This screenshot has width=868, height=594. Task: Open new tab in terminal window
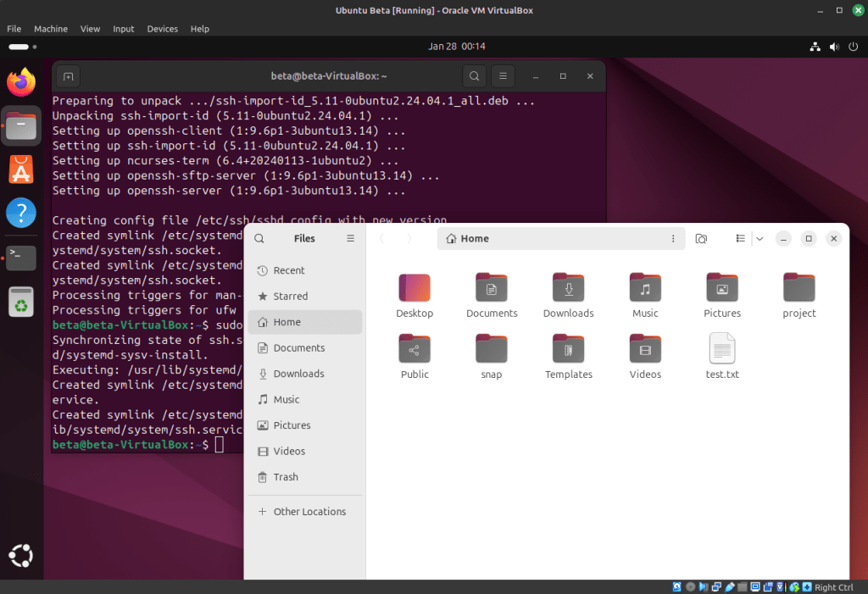69,76
